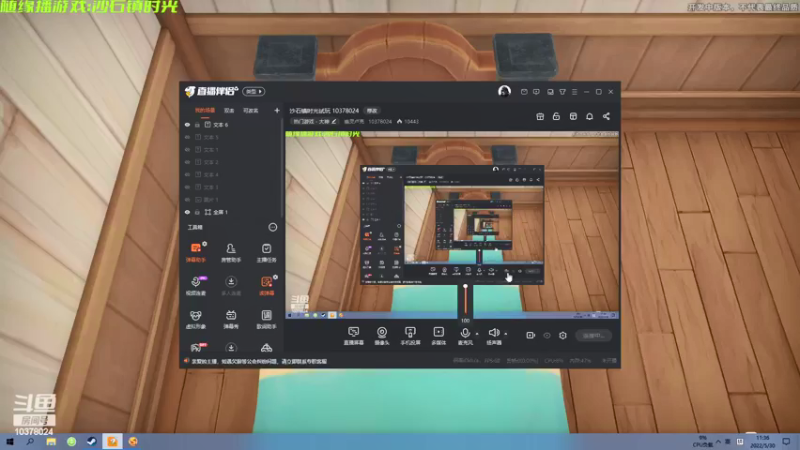The width and height of the screenshot is (800, 450).
Task: Add a phone screen-cast source
Action: coord(410,336)
